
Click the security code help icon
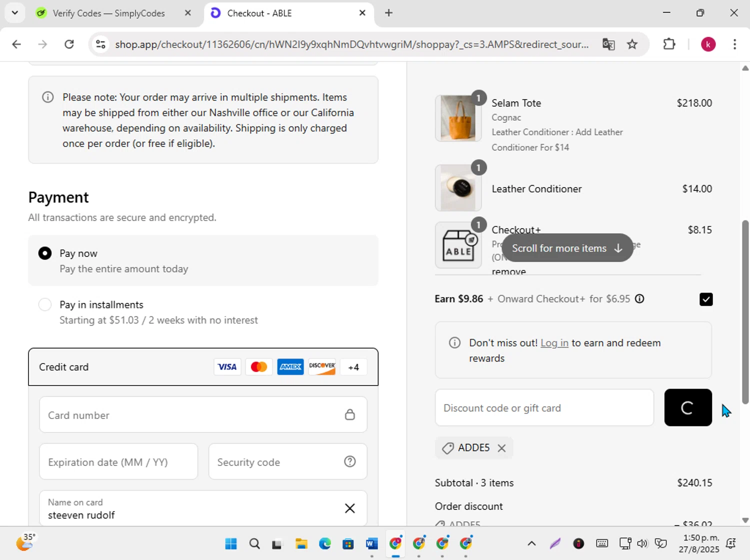pos(350,461)
